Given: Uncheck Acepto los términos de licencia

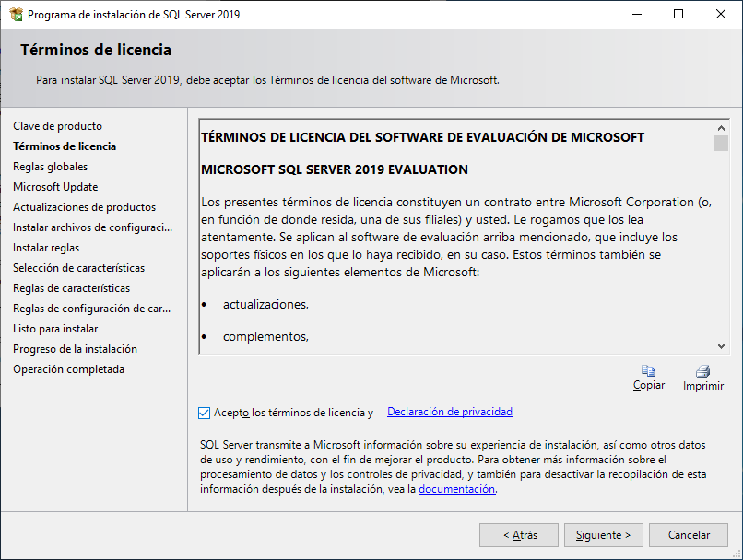Looking at the screenshot, I should [204, 413].
